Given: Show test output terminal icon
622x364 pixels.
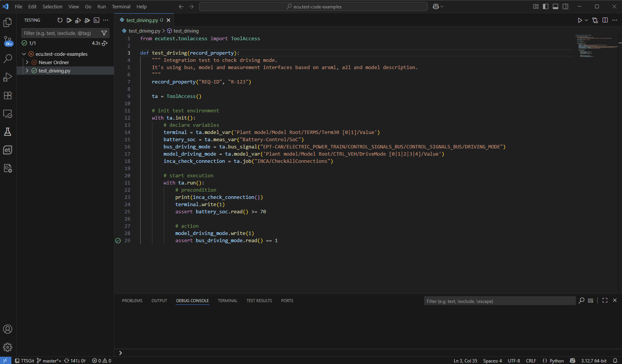Looking at the screenshot, I should pyautogui.click(x=97, y=20).
